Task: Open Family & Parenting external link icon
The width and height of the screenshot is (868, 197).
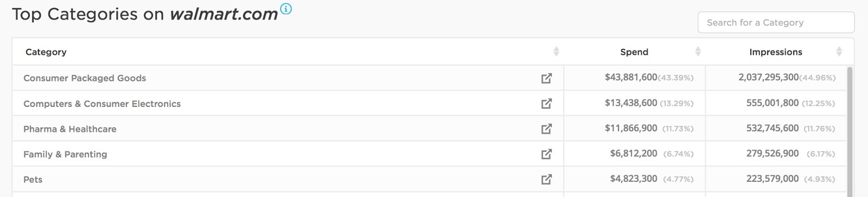Action: (x=546, y=154)
